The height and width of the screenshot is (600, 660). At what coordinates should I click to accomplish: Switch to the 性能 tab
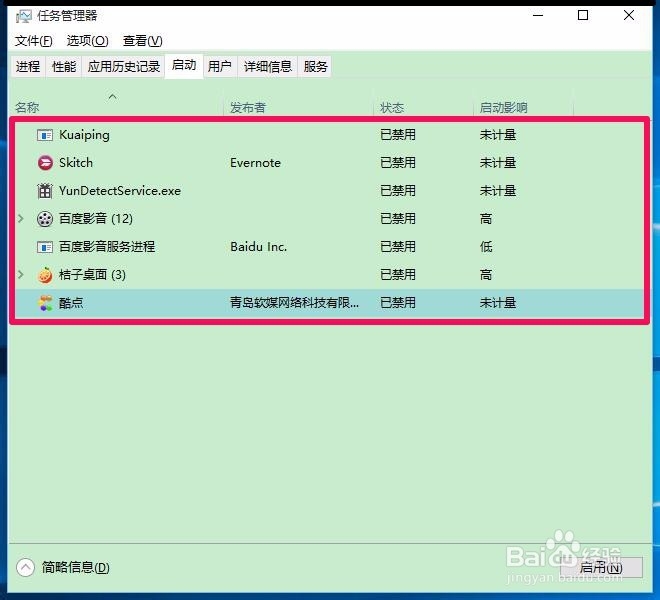point(64,67)
